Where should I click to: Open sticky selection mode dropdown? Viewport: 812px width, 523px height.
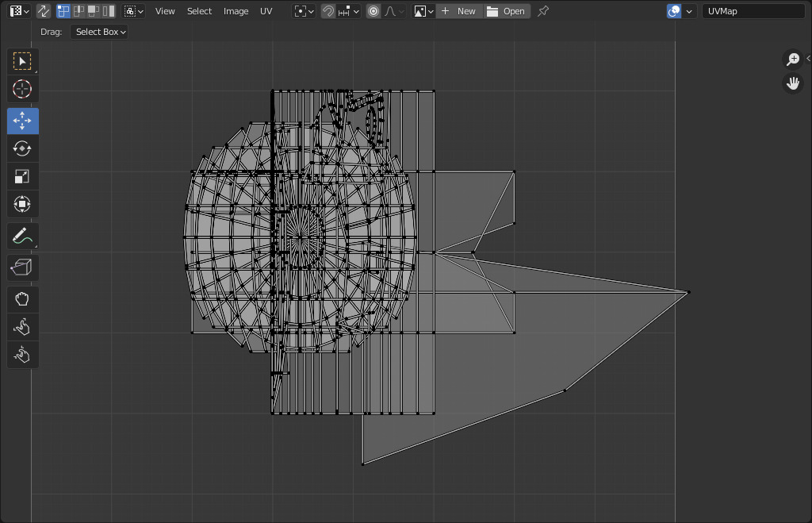[x=133, y=11]
